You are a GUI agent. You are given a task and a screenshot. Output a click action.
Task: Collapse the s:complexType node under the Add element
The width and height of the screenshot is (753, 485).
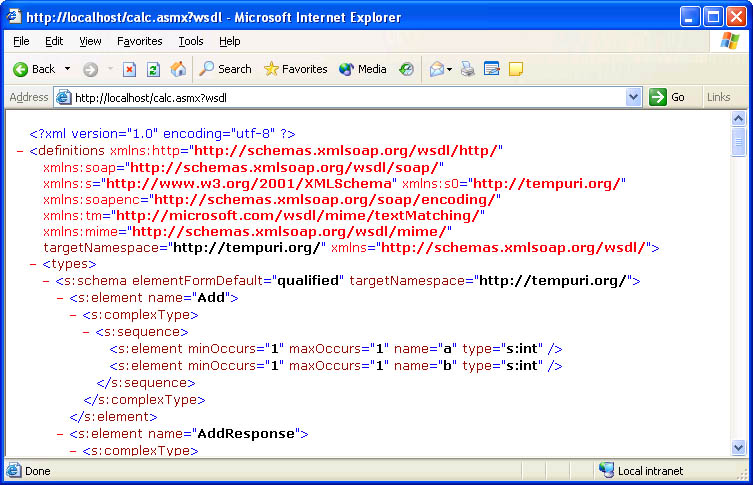(x=73, y=315)
